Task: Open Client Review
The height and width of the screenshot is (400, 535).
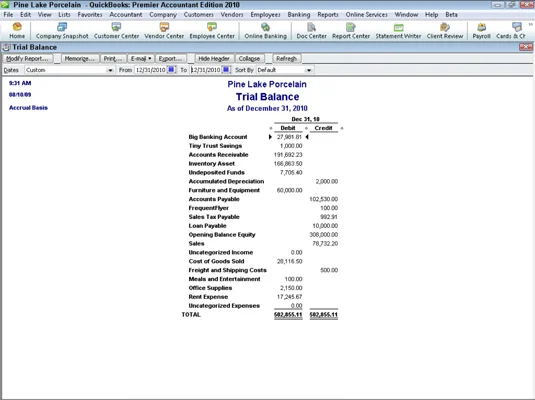Action: pyautogui.click(x=445, y=30)
